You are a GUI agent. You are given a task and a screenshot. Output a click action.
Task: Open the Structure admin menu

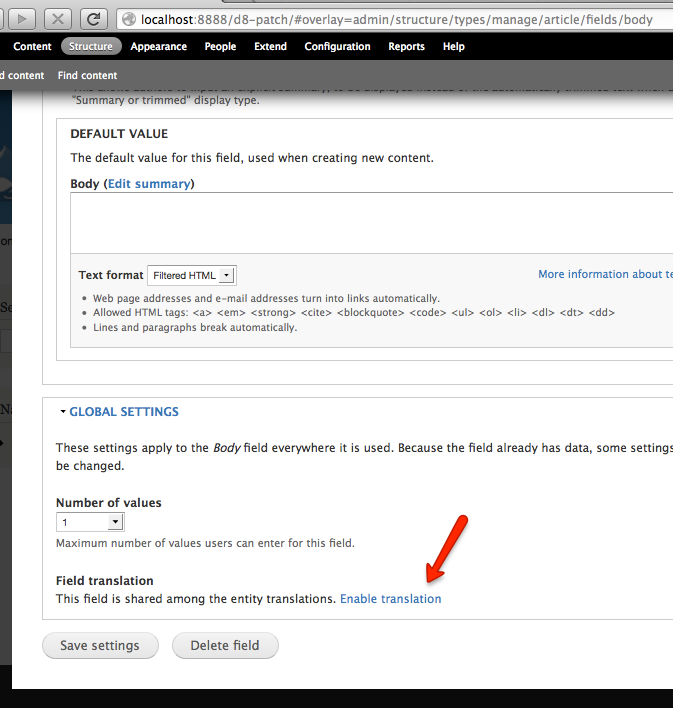pyautogui.click(x=91, y=47)
